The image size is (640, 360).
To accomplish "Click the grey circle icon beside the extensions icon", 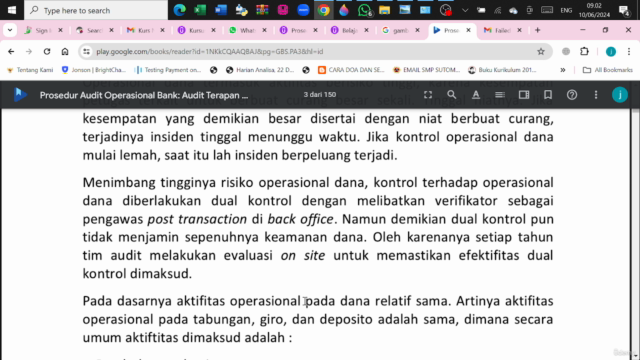I will (566, 51).
